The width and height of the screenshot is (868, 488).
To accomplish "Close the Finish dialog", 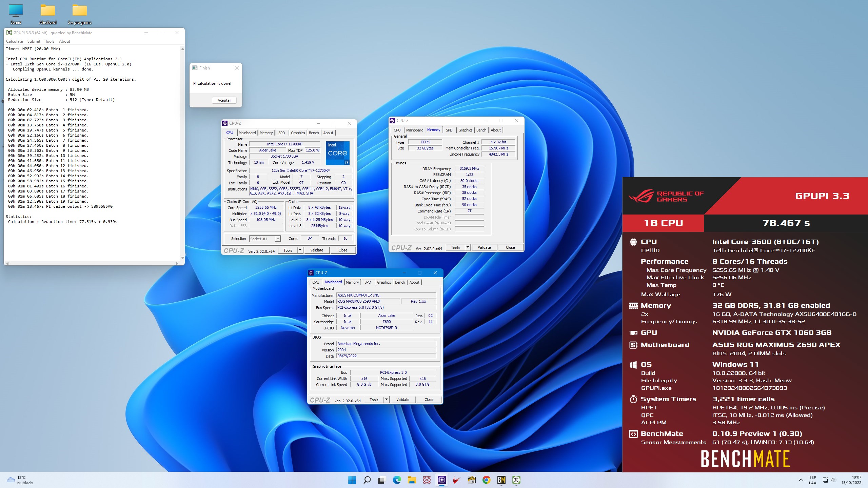I will pos(237,68).
